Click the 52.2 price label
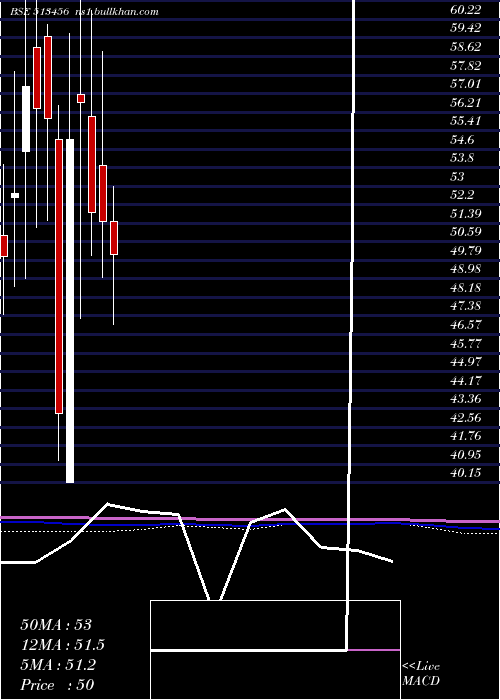This screenshot has width=500, height=700. click(462, 195)
